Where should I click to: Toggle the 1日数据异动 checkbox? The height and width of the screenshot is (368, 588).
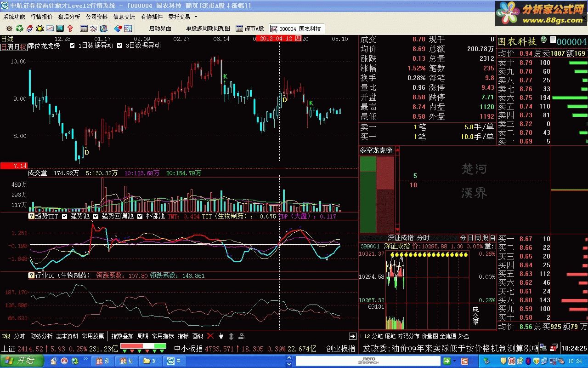(72, 46)
